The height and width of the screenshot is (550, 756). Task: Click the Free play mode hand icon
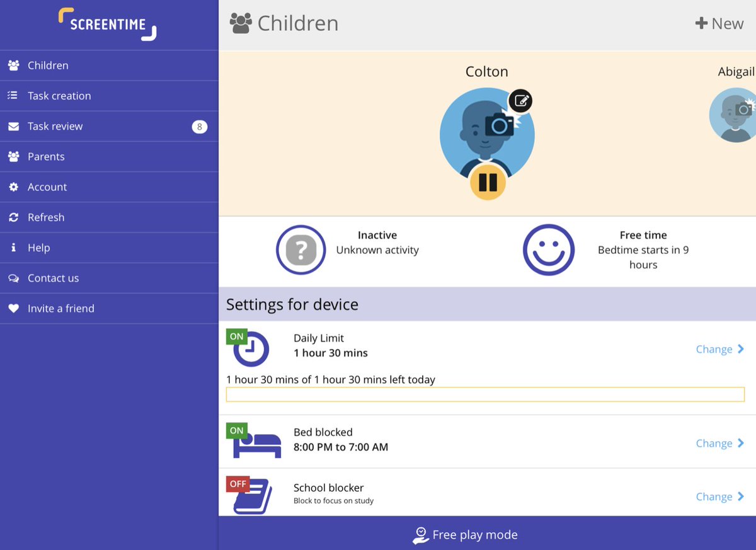pyautogui.click(x=420, y=536)
